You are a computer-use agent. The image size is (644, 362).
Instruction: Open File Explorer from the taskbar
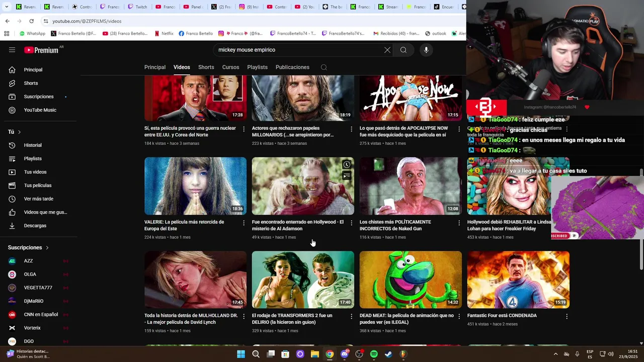tap(315, 354)
